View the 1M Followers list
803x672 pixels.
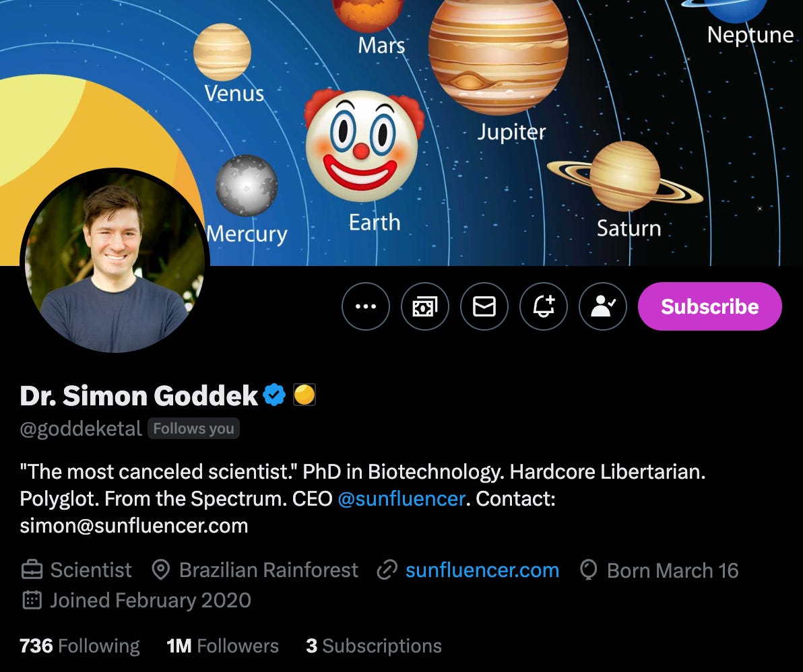(x=222, y=646)
